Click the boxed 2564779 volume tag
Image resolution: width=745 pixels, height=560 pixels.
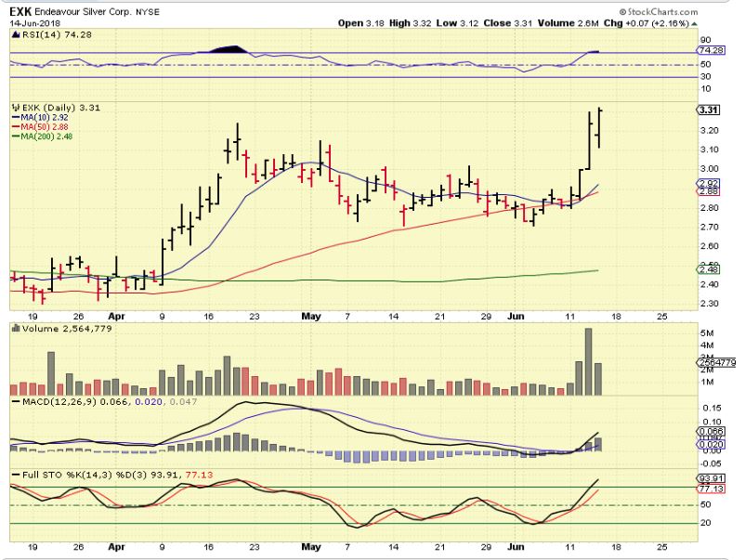coord(716,363)
